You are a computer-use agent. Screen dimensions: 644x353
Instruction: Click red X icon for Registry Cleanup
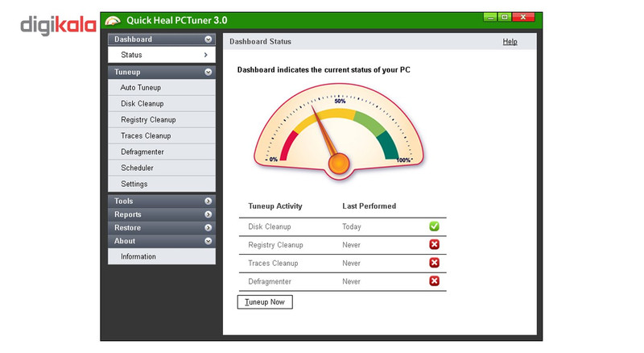(x=434, y=244)
